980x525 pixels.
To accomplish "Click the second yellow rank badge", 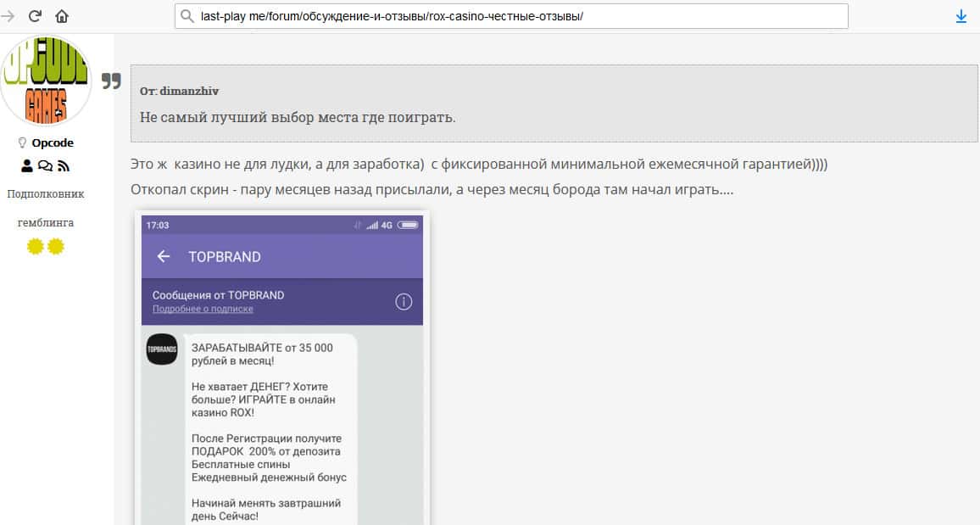I will (x=56, y=247).
